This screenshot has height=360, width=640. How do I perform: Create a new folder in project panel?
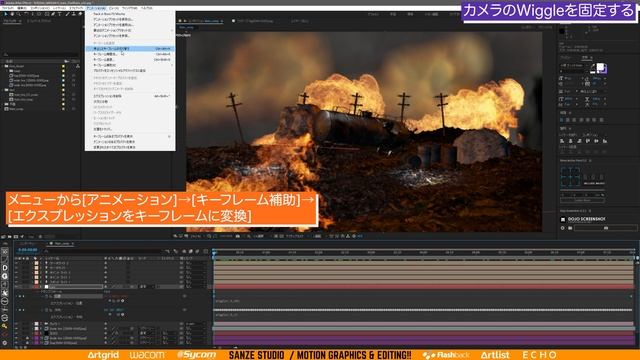point(10,236)
